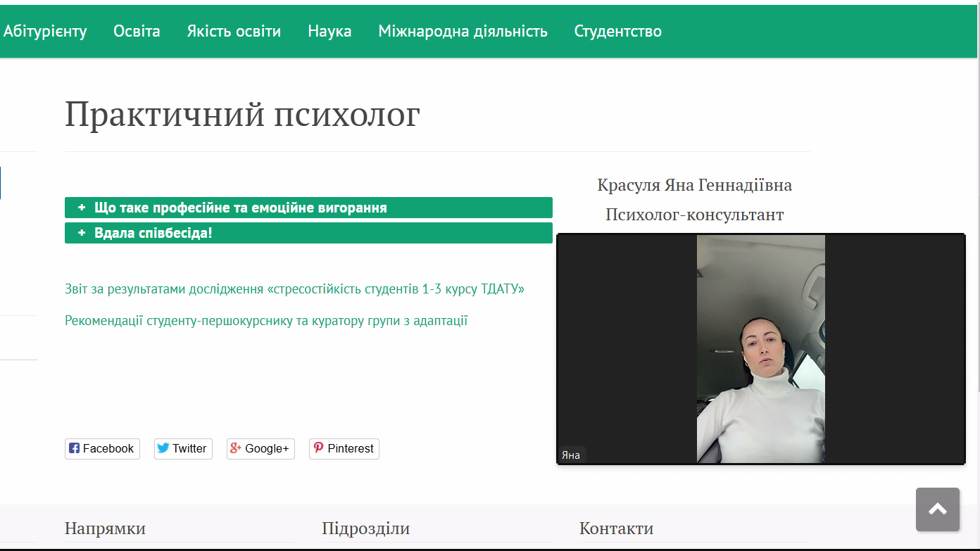Open the Абітурієнту menu
The image size is (980, 551).
coord(45,31)
